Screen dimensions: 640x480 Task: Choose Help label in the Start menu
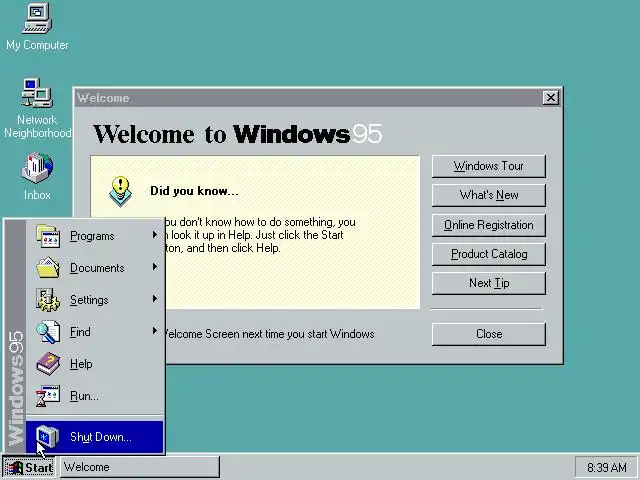[x=81, y=364]
